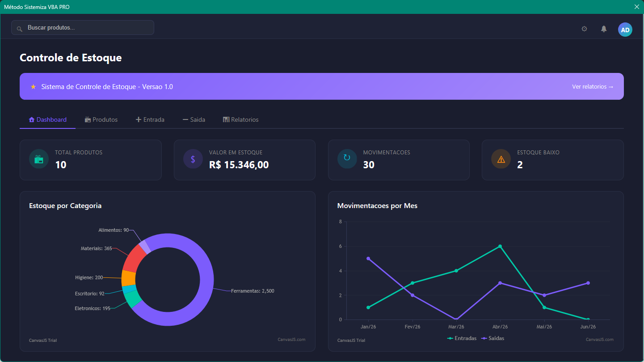The height and width of the screenshot is (362, 644).
Task: Toggle the Entradas series in chart legend
Action: pos(462,338)
